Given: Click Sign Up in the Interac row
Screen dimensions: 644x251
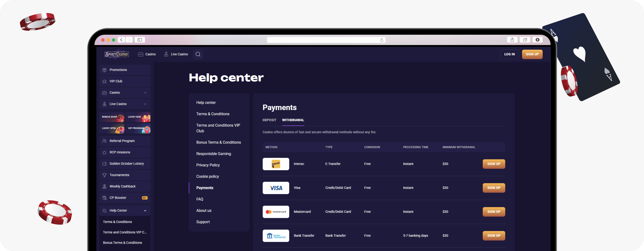Looking at the screenshot, I should (x=494, y=164).
